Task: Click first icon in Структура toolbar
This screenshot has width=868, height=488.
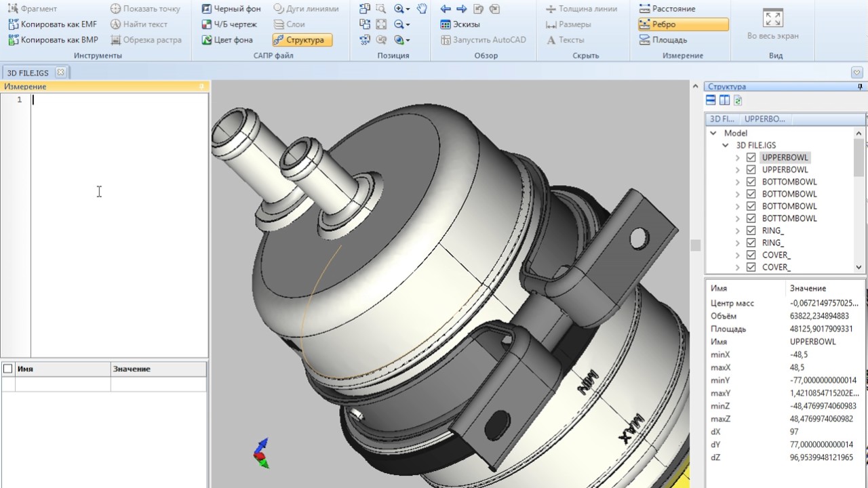Action: tap(711, 100)
